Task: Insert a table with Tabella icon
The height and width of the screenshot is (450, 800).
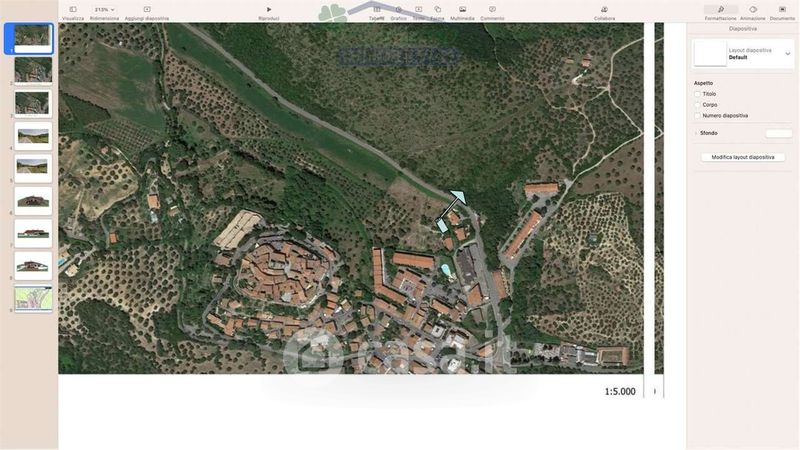Action: click(x=376, y=9)
